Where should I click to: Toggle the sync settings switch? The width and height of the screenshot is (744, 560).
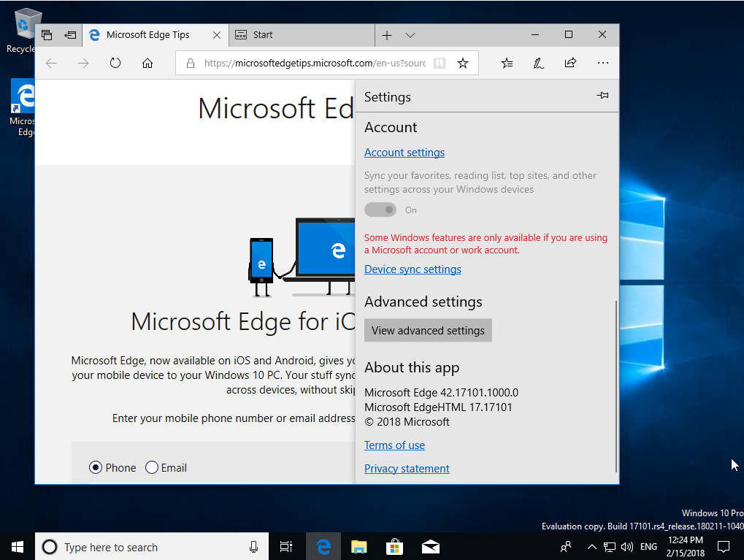pyautogui.click(x=380, y=210)
